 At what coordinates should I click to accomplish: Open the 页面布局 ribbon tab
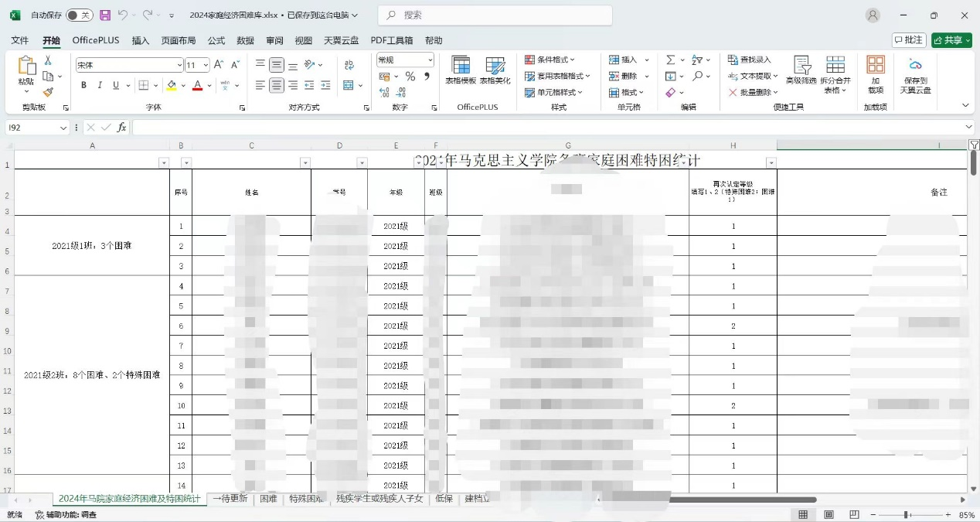pos(178,40)
